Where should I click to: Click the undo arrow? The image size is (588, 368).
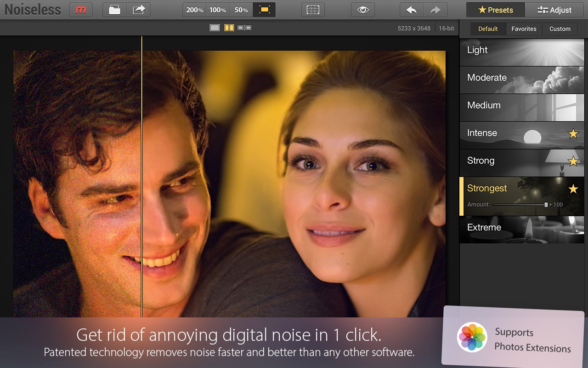(x=411, y=10)
